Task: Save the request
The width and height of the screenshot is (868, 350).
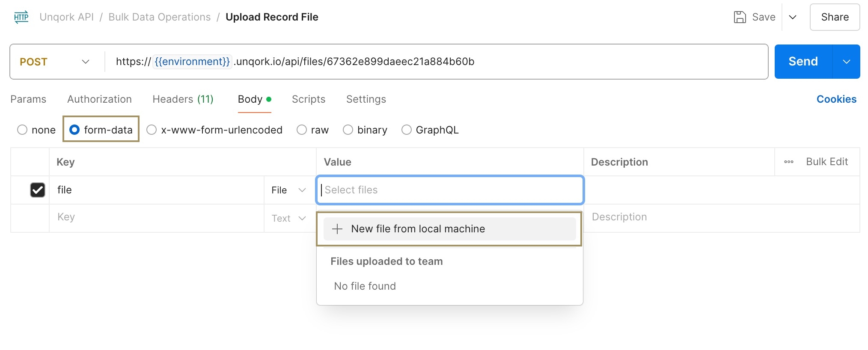Action: pyautogui.click(x=755, y=17)
